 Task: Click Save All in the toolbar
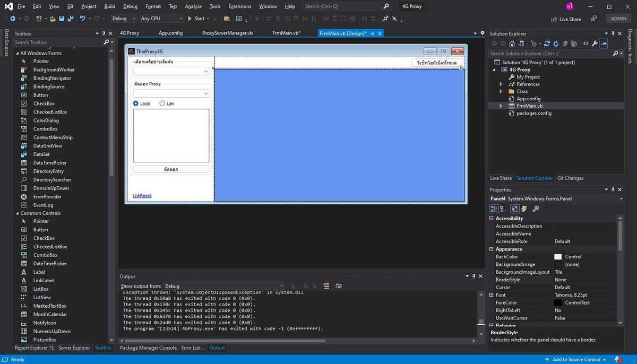coord(71,19)
